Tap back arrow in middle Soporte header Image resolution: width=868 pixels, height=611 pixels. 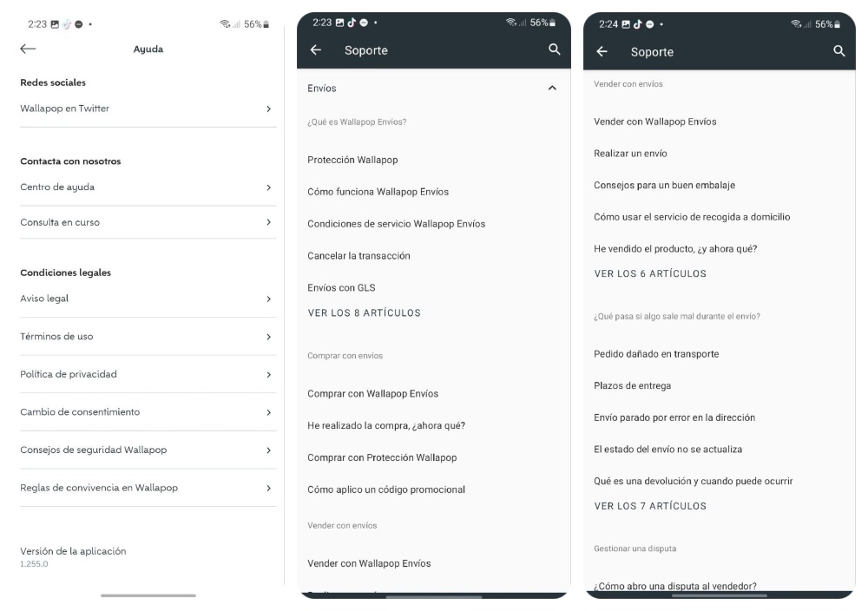(316, 49)
